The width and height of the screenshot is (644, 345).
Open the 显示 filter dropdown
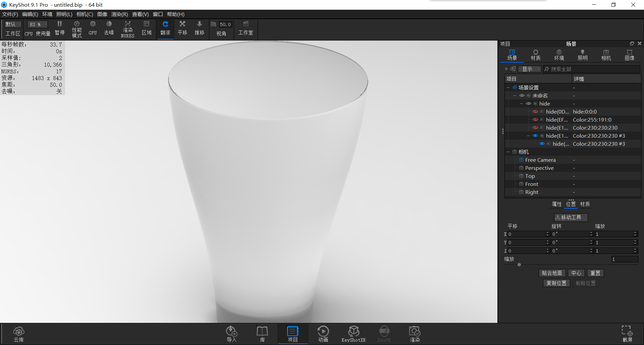529,69
